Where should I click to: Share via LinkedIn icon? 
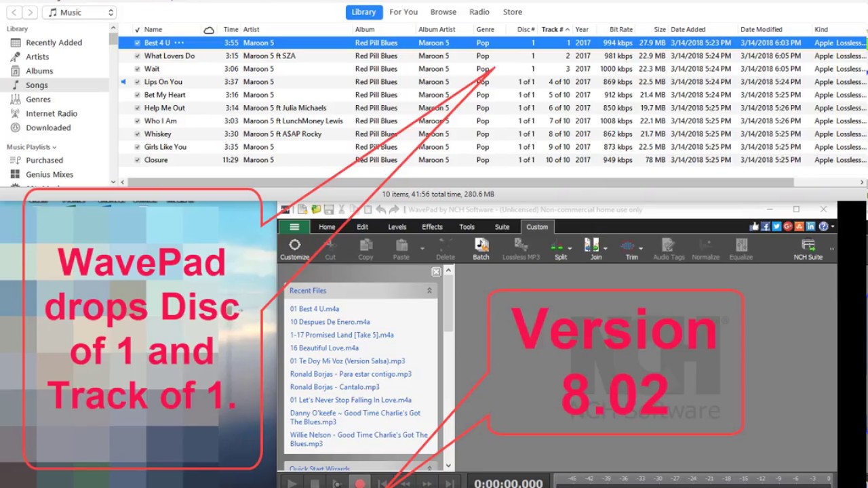[x=811, y=226]
